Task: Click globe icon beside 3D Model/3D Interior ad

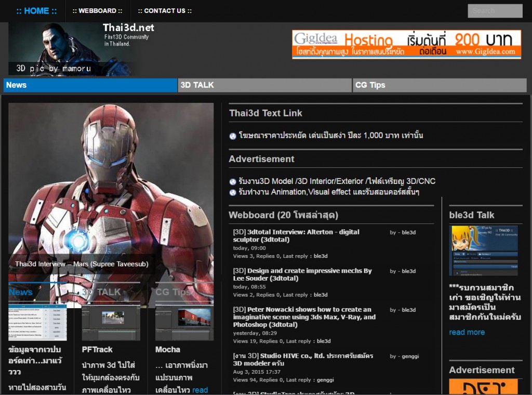Action: (x=233, y=182)
